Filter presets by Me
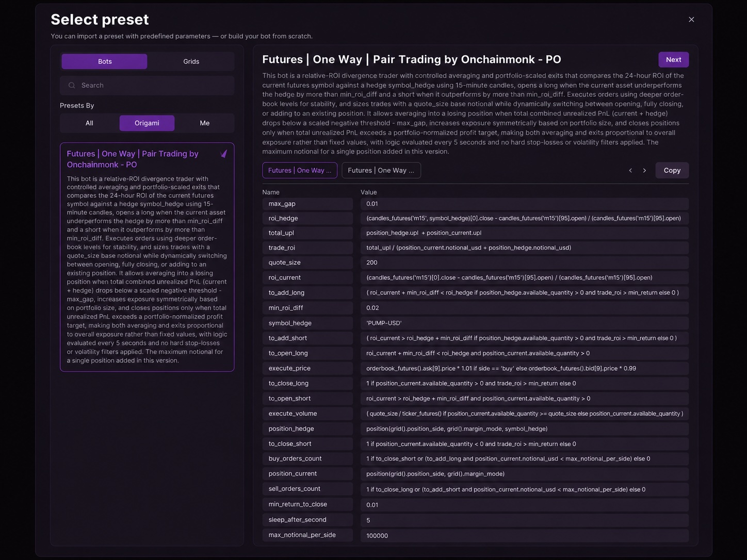Viewport: 747px width, 560px height. pyautogui.click(x=205, y=123)
